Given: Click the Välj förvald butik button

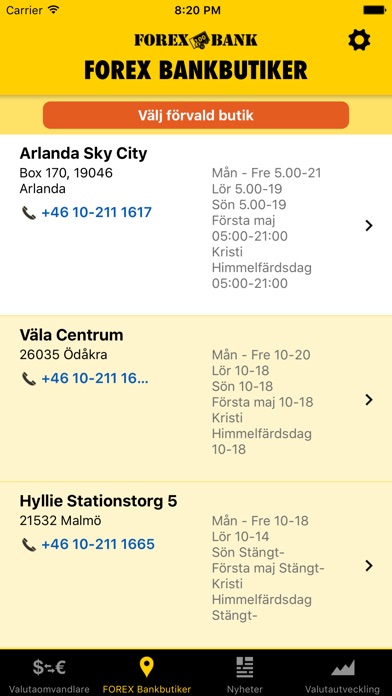Looking at the screenshot, I should point(196,115).
